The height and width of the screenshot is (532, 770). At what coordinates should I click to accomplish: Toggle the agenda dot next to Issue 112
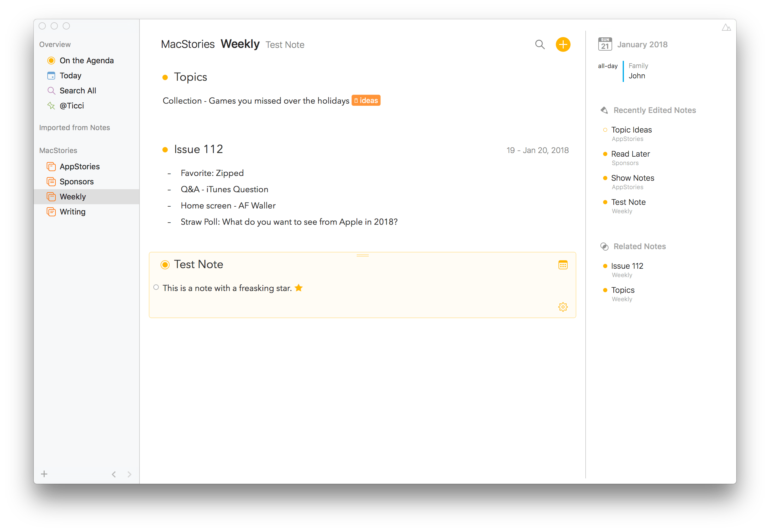tap(165, 150)
